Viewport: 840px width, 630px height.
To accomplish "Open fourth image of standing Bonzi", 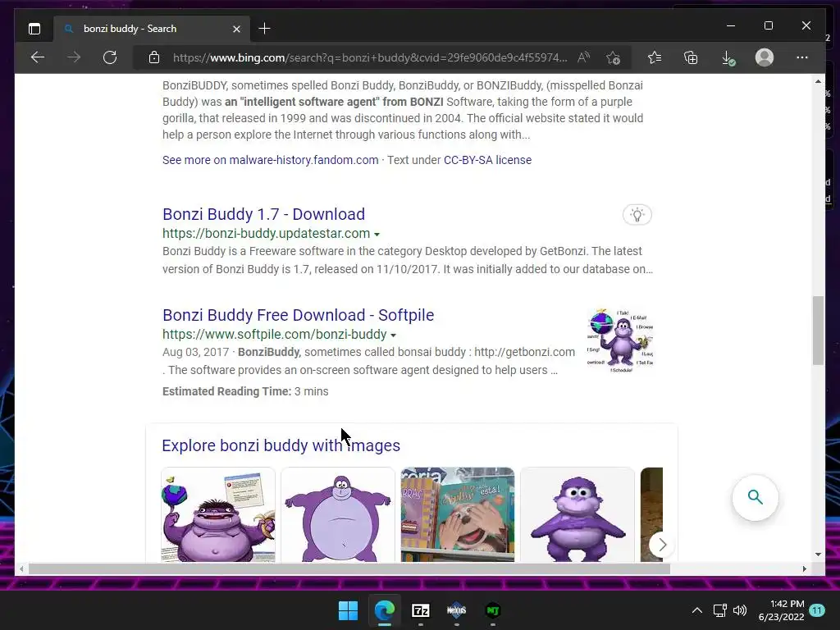I will (577, 515).
